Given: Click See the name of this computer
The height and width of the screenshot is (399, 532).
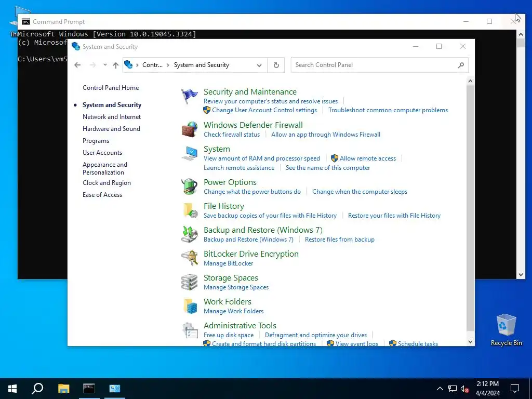Looking at the screenshot, I should coord(328,168).
